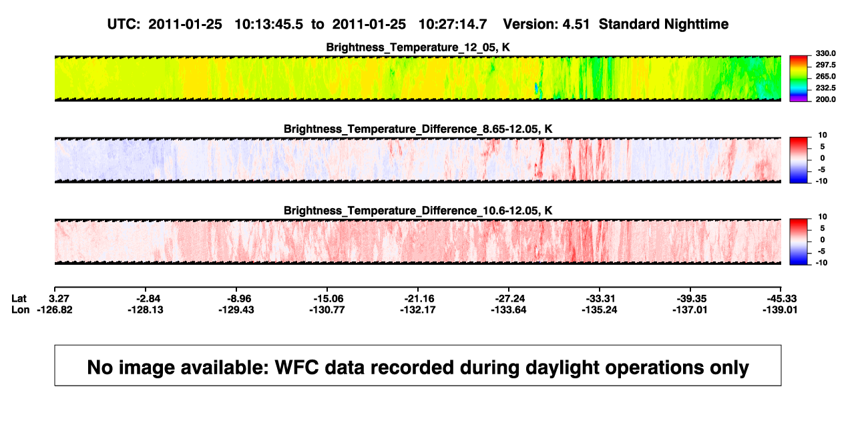868x445 pixels.
Task: Open the 10.6-12.05 difference strip image
Action: pyautogui.click(x=417, y=242)
